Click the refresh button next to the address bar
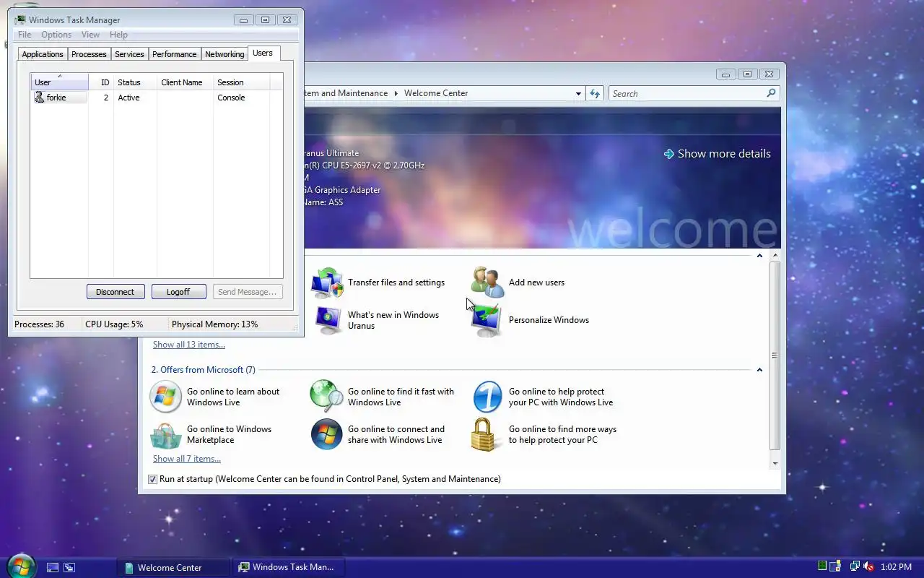The image size is (924, 578). (595, 93)
